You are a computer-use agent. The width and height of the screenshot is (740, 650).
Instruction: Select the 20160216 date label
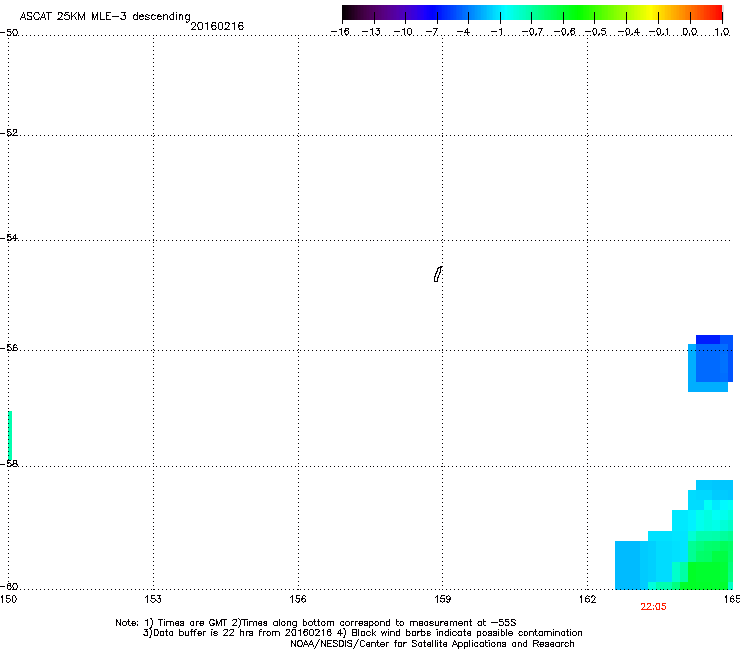(x=217, y=26)
